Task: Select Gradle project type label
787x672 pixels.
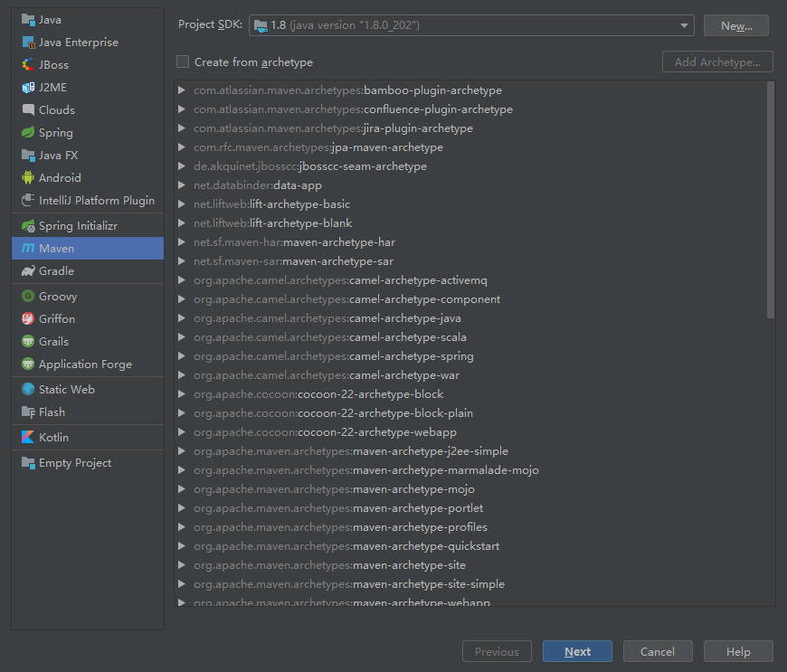Action: pyautogui.click(x=56, y=271)
